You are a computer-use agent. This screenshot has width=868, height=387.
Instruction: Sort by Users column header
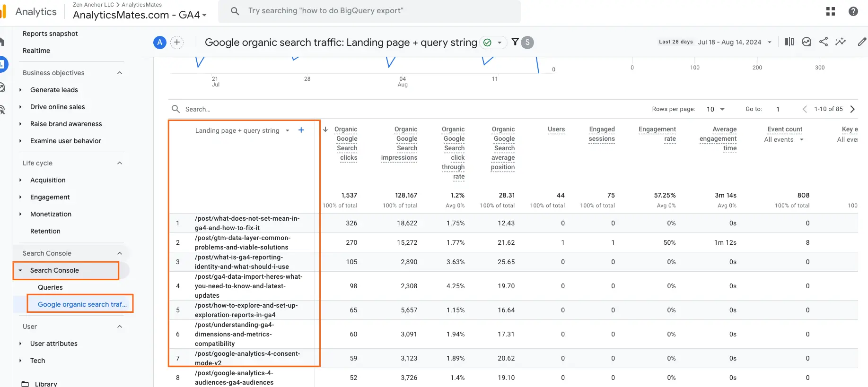[556, 129]
